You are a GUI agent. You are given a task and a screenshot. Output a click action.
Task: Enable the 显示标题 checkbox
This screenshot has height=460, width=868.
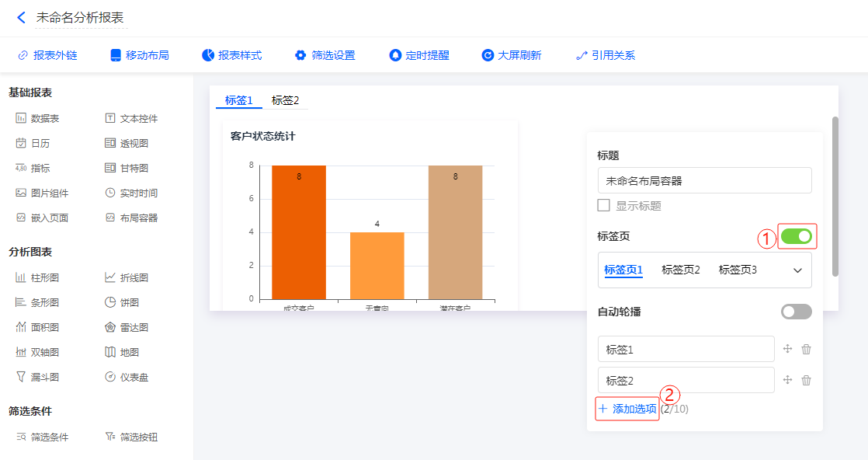[x=603, y=206]
